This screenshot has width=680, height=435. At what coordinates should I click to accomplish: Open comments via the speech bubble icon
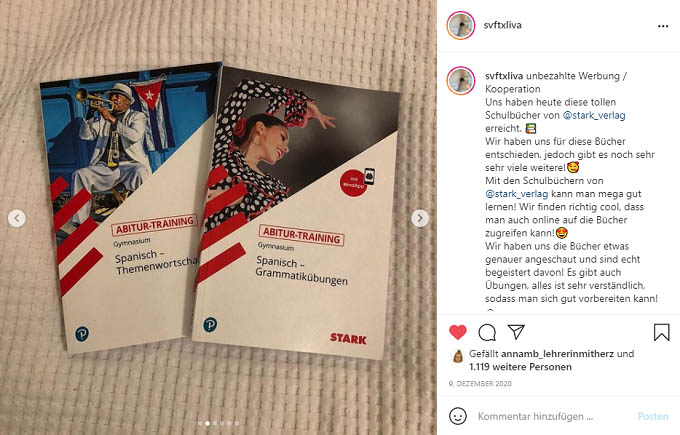coord(487,333)
